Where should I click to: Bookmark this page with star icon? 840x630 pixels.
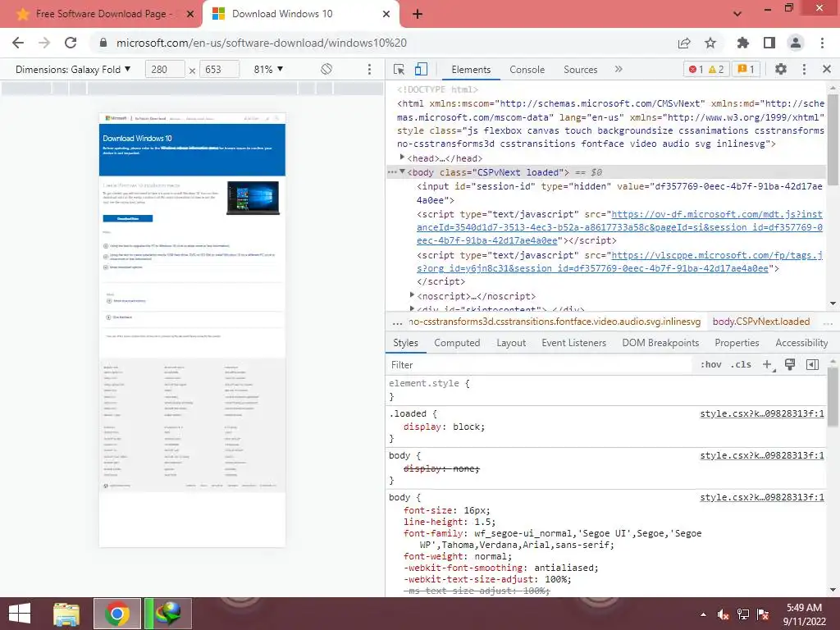[x=710, y=43]
